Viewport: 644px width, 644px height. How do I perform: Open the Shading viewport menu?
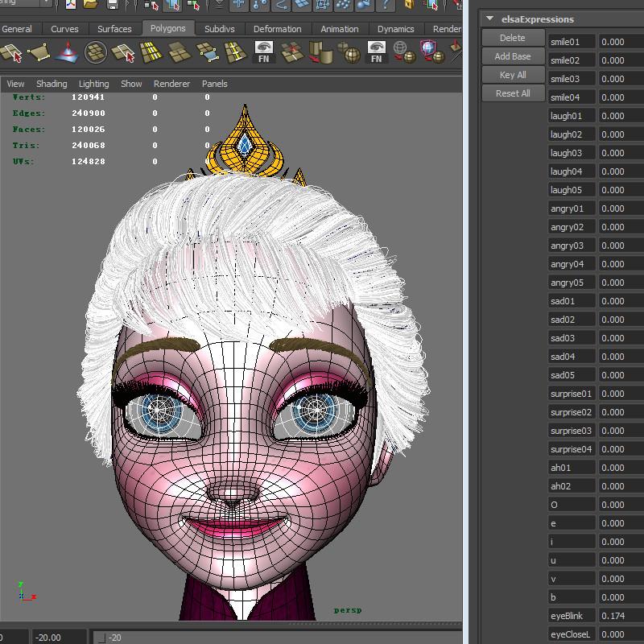(52, 84)
